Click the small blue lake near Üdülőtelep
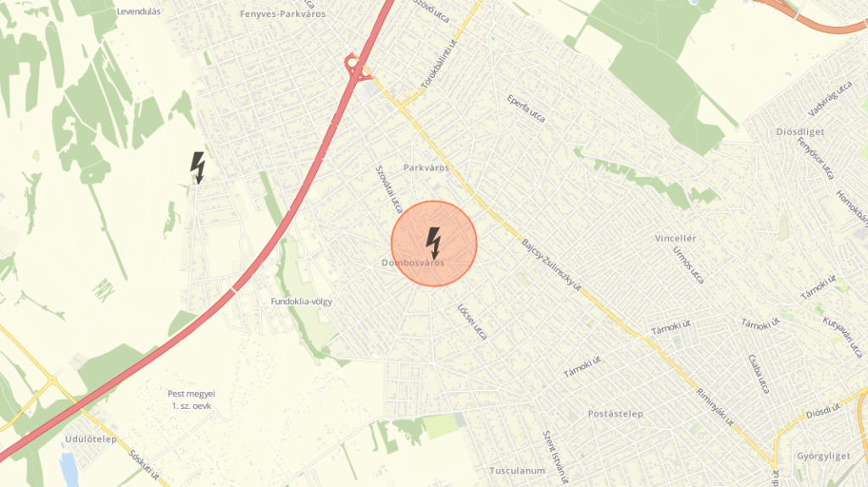The width and height of the screenshot is (868, 487). [x=69, y=470]
